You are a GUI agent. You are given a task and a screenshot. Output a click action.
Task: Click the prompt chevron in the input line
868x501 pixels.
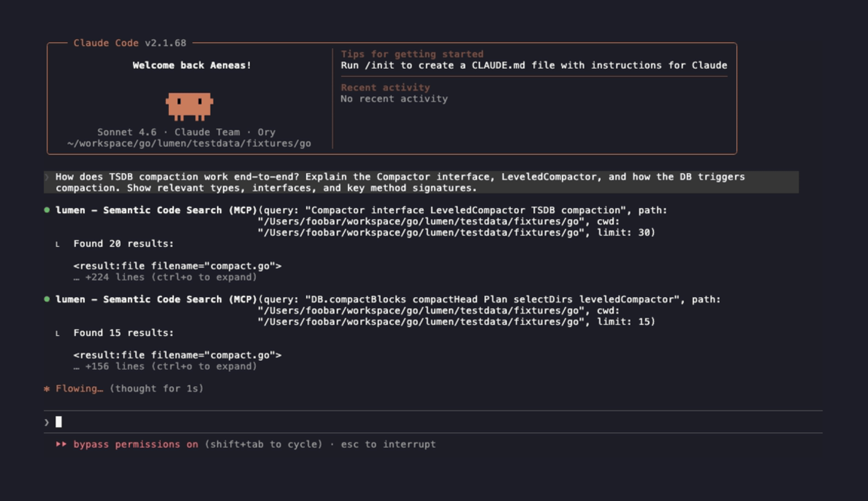point(47,422)
